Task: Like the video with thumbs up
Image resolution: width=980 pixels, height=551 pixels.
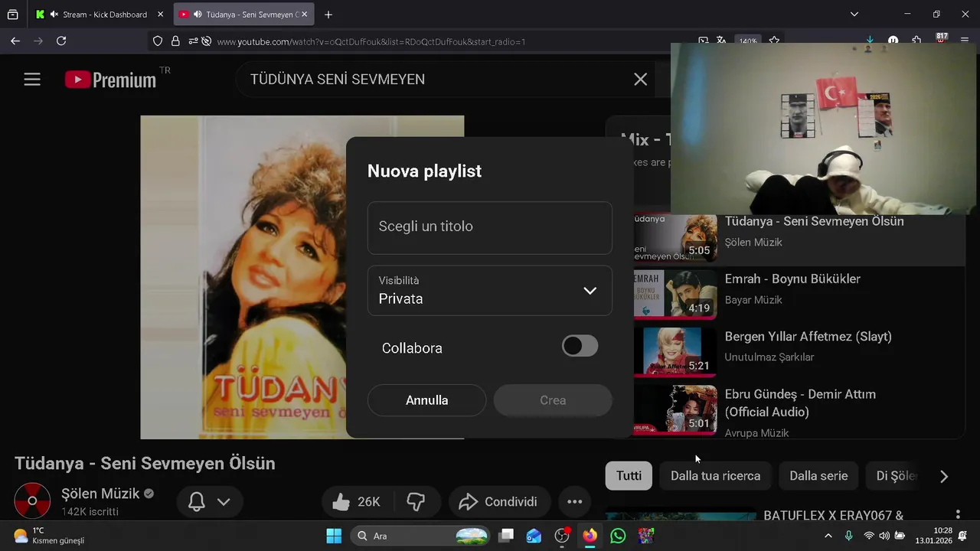Action: coord(357,502)
